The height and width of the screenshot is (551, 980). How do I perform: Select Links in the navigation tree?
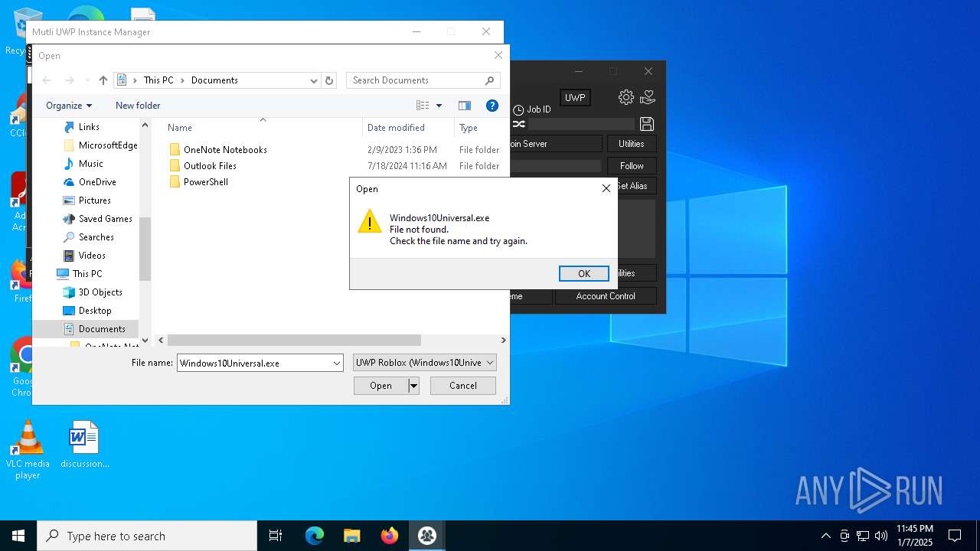[x=89, y=127]
